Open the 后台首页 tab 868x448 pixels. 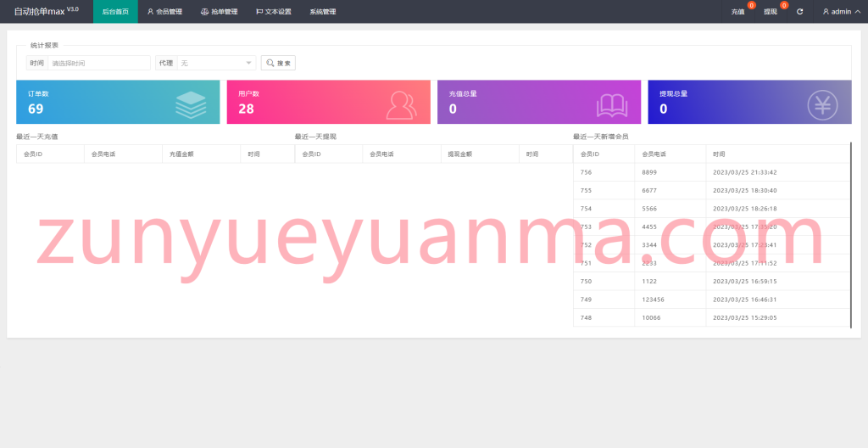[x=115, y=12]
